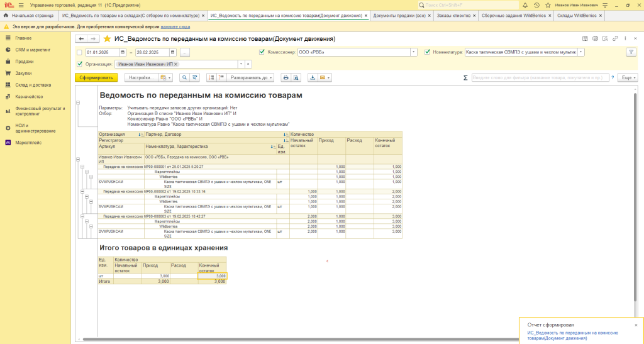
Task: Go forward with the right arrow
Action: tap(94, 39)
